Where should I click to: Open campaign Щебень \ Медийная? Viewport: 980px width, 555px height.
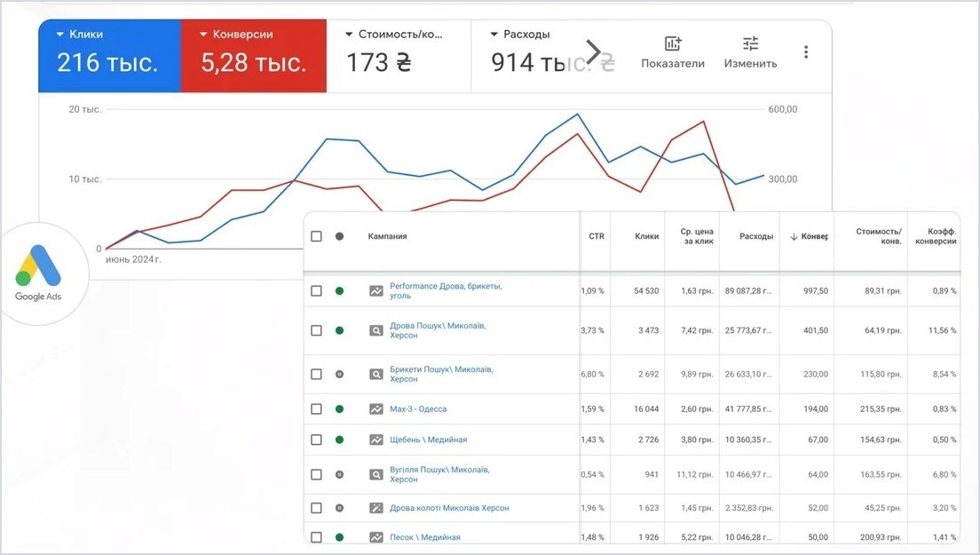428,440
